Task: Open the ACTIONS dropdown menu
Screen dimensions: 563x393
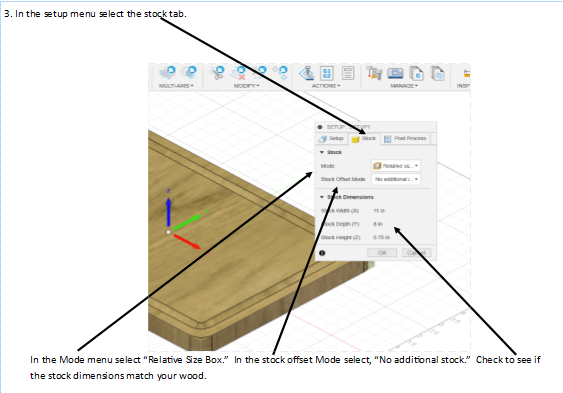Action: pyautogui.click(x=326, y=86)
